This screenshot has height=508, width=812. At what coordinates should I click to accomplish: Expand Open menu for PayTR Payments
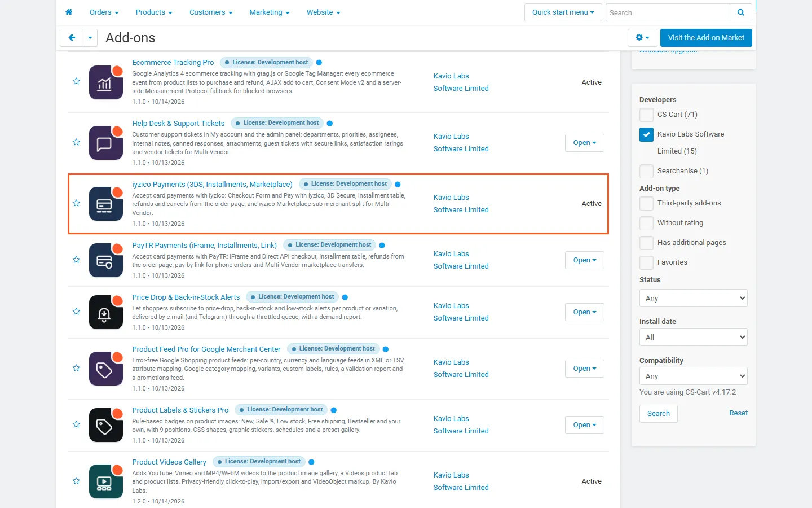(x=585, y=260)
